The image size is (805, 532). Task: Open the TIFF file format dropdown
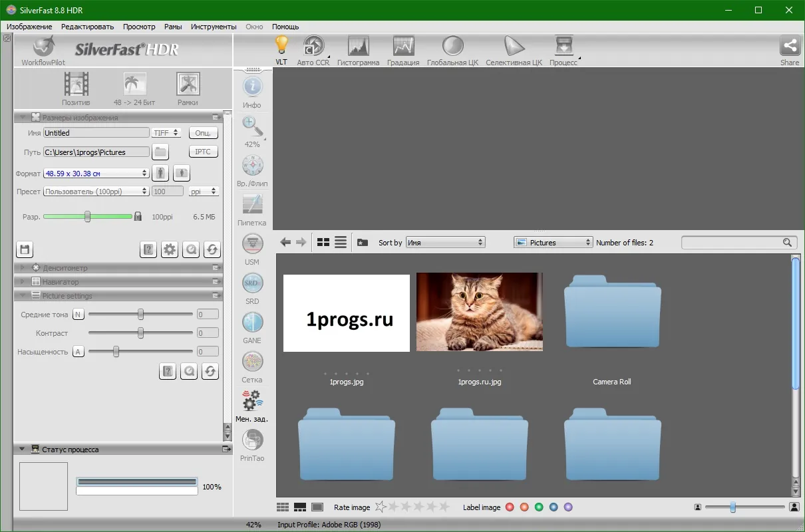166,133
